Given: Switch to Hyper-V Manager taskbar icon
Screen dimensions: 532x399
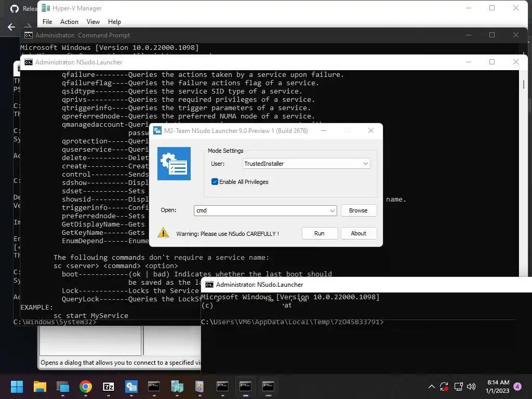Looking at the screenshot, I should pos(177,387).
